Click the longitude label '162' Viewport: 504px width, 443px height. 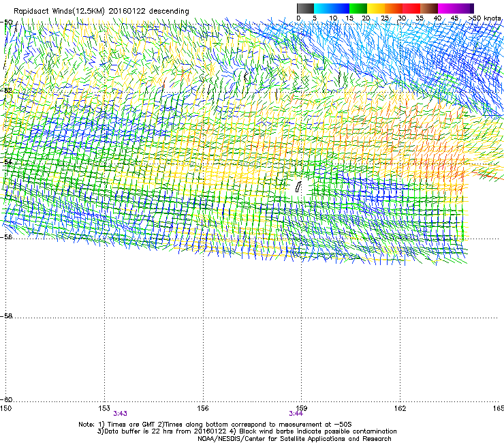(400, 408)
